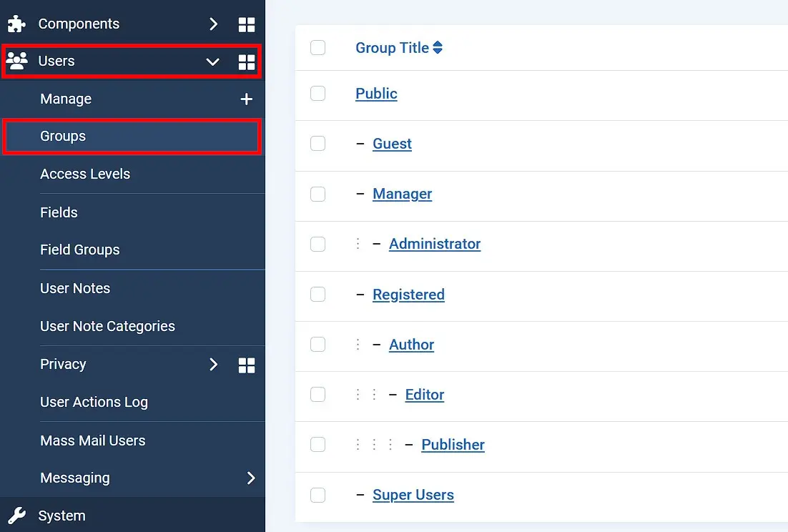Click the Users group icon in the sidebar
This screenshot has width=788, height=532.
(x=17, y=61)
